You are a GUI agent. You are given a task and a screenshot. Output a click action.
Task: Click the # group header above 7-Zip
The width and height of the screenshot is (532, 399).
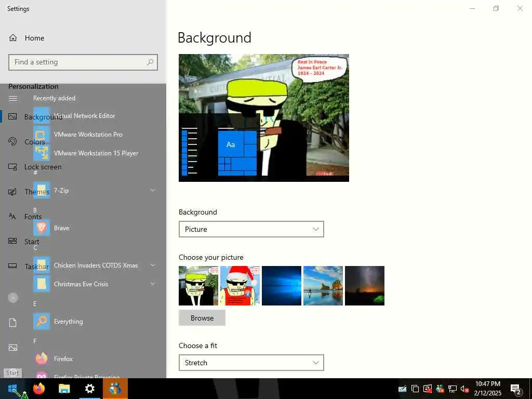pyautogui.click(x=35, y=172)
